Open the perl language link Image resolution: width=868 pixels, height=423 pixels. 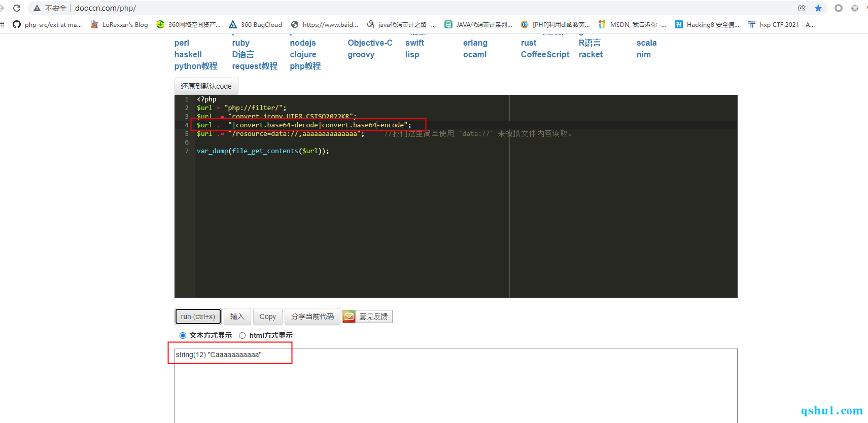(x=182, y=43)
